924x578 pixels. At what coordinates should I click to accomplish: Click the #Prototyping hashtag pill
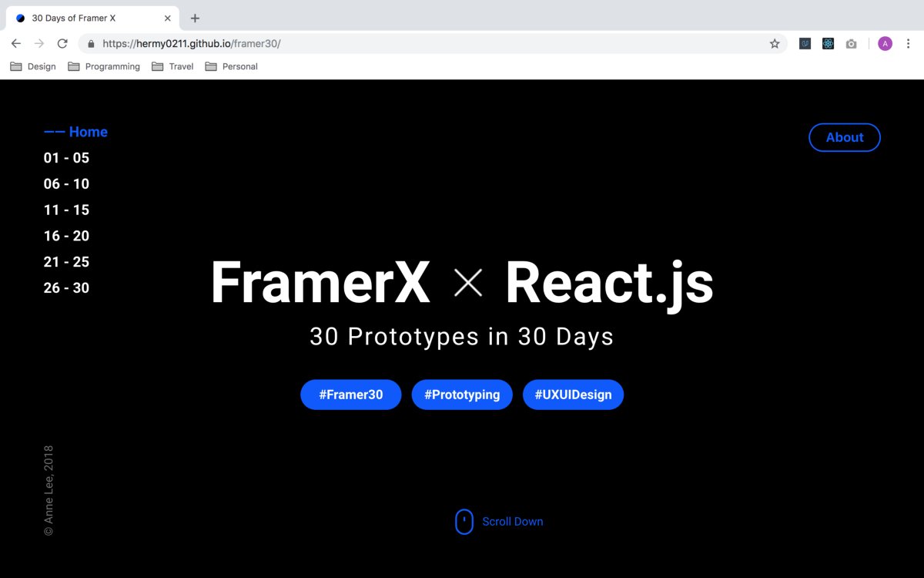[x=462, y=395]
